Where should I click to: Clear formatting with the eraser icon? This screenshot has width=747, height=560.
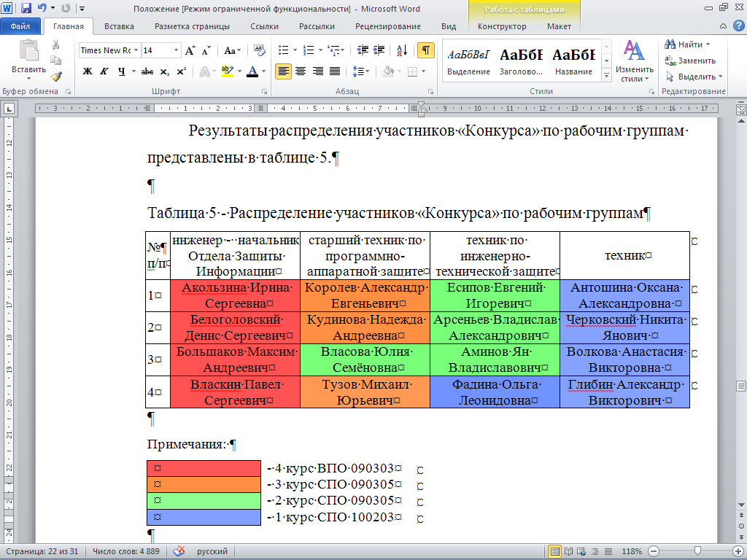click(x=259, y=50)
